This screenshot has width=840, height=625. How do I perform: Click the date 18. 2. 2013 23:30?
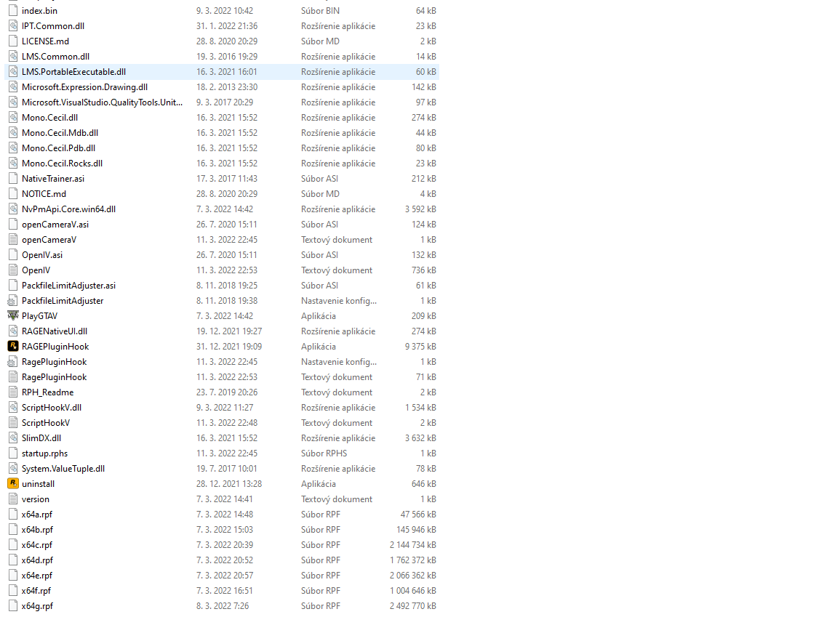pyautogui.click(x=227, y=86)
